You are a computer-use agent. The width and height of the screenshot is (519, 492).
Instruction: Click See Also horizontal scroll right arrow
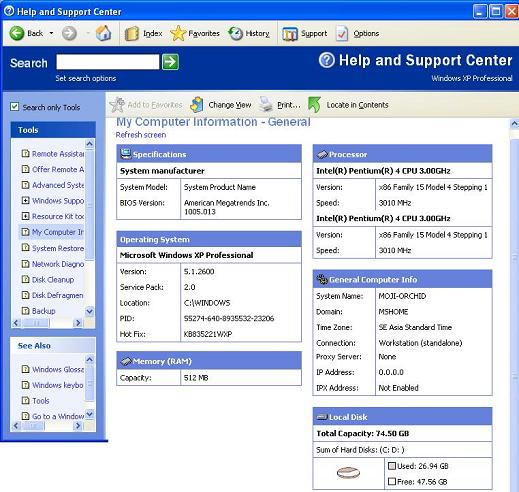(78, 426)
